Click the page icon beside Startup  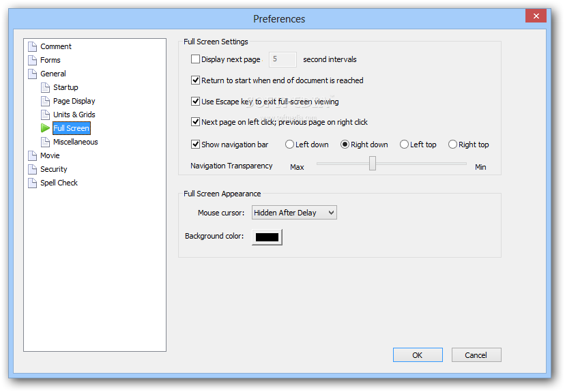pos(46,87)
